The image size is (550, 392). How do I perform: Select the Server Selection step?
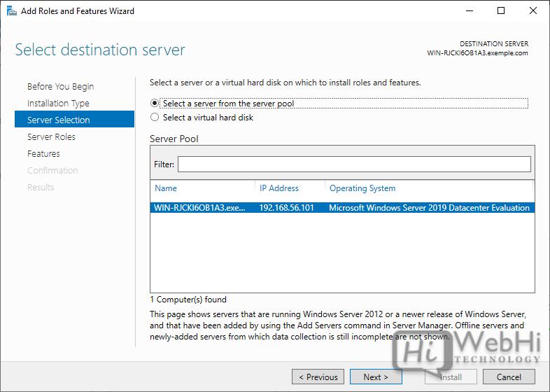pyautogui.click(x=58, y=120)
